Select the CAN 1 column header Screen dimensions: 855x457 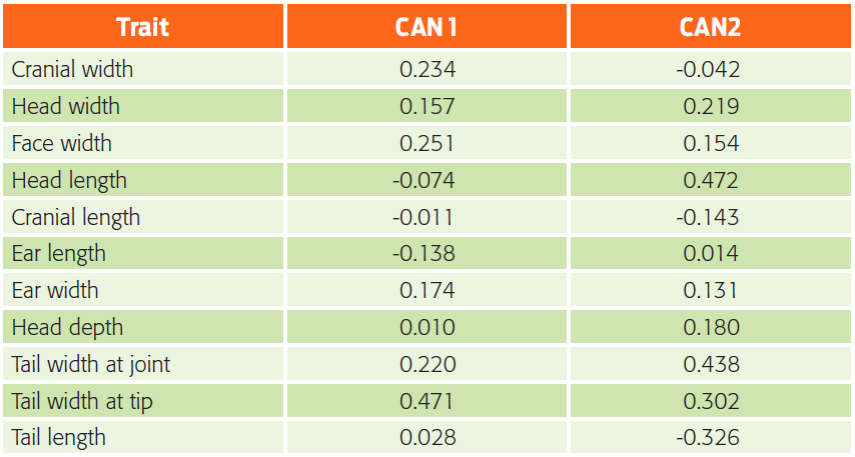427,27
